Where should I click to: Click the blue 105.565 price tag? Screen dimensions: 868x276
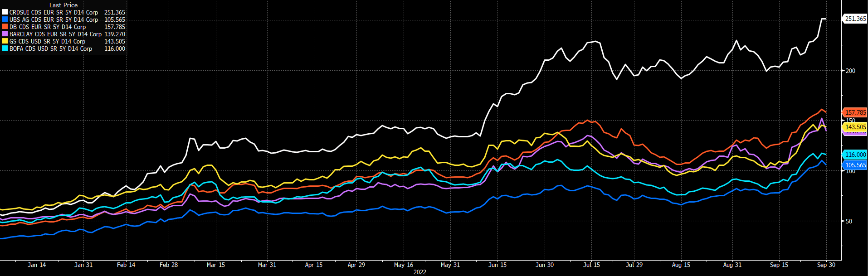(x=855, y=165)
